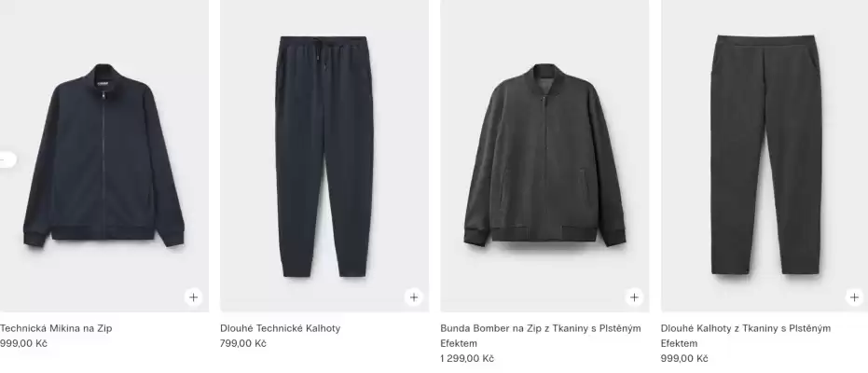Quick-add the Bunda Bomber na Zip jacket
This screenshot has height=373, width=868.
(634, 297)
